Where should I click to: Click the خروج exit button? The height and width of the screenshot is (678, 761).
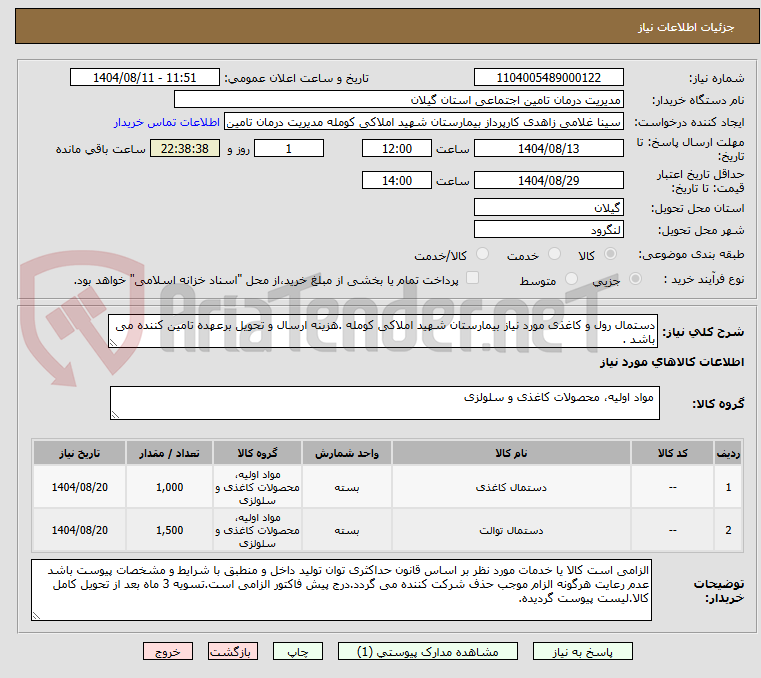[x=168, y=651]
